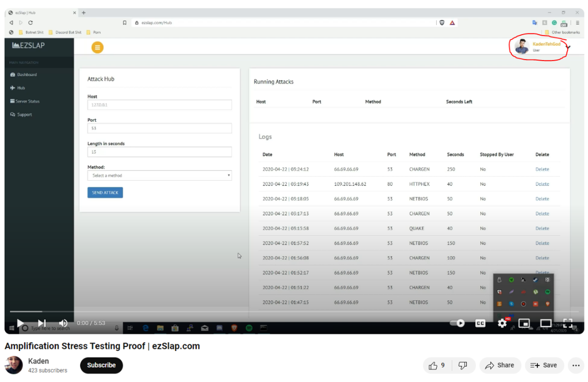Image resolution: width=588 pixels, height=382 pixels.
Task: Toggle the autoplay switch
Action: 457,323
